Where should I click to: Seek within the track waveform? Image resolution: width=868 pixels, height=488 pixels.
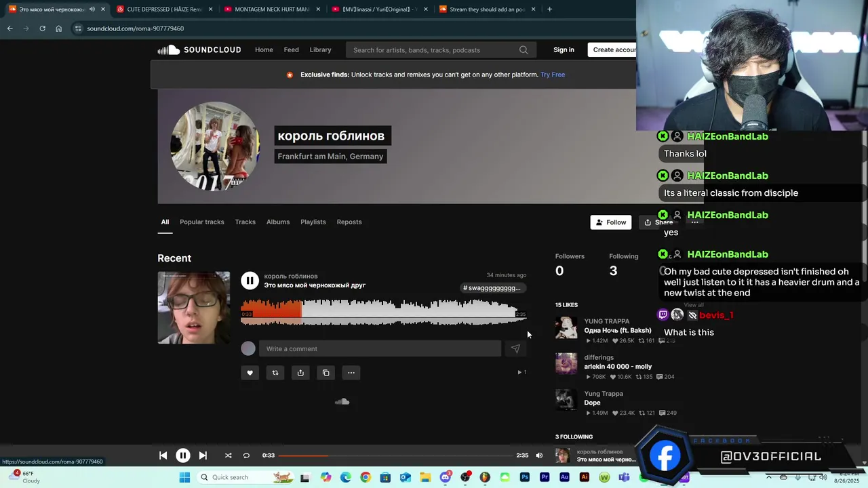point(384,312)
